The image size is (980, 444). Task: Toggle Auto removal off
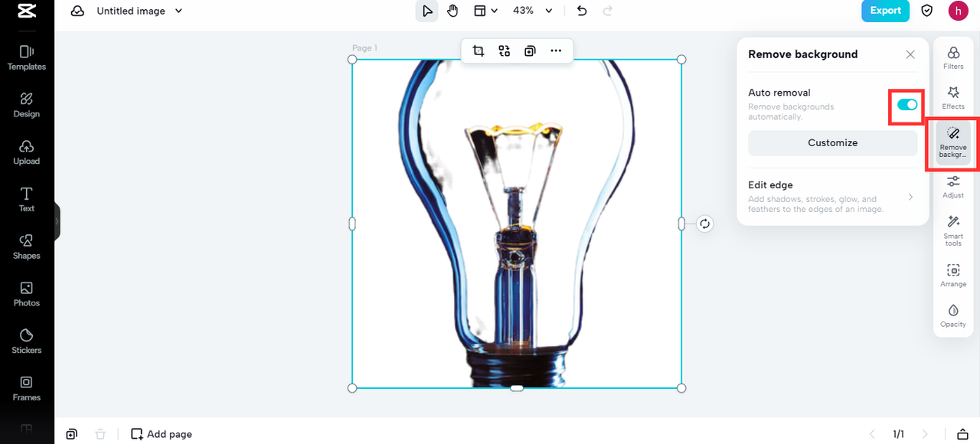pyautogui.click(x=906, y=105)
